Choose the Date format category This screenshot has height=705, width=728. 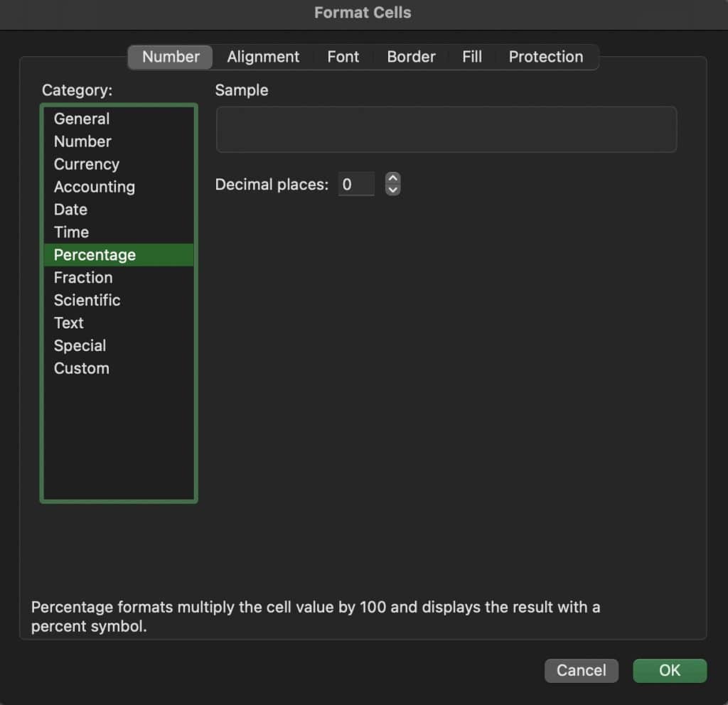point(70,210)
